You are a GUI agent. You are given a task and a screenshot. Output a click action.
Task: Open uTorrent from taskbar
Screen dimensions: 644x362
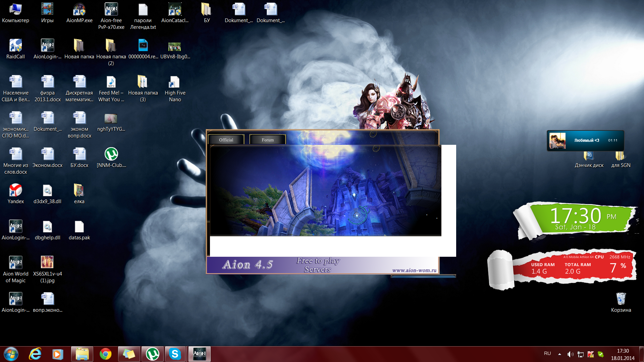pyautogui.click(x=153, y=354)
